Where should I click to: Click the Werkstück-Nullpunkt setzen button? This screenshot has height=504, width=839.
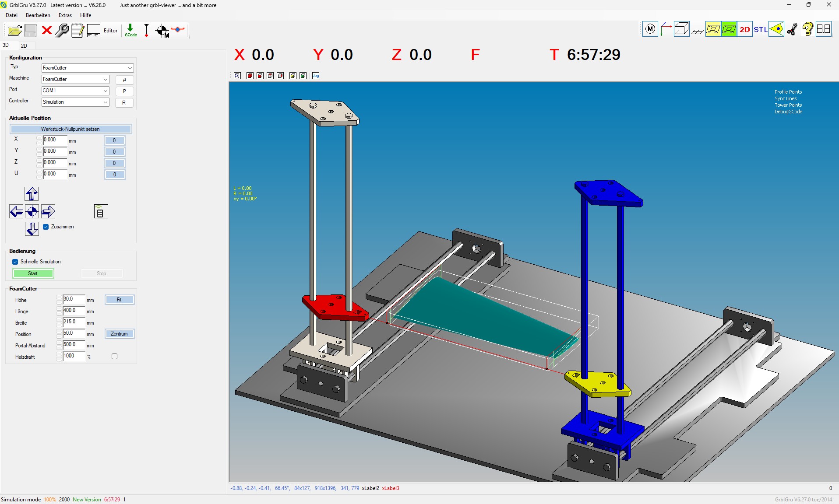71,129
